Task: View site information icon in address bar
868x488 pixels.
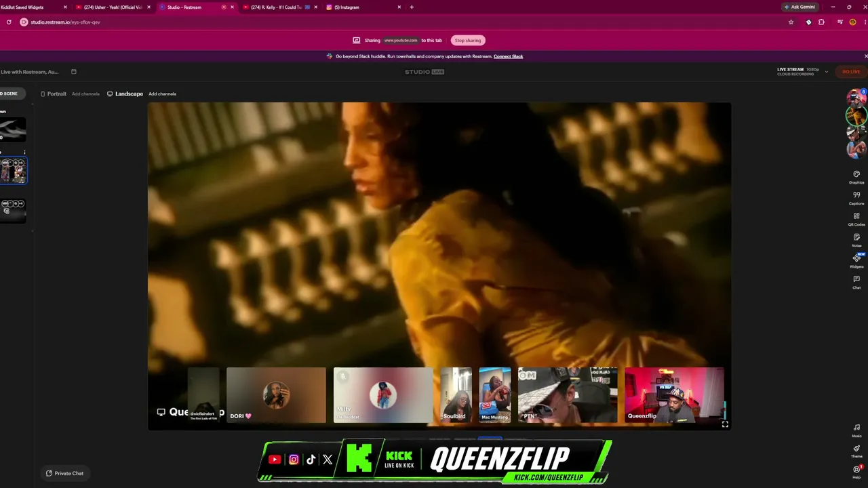Action: click(x=24, y=22)
